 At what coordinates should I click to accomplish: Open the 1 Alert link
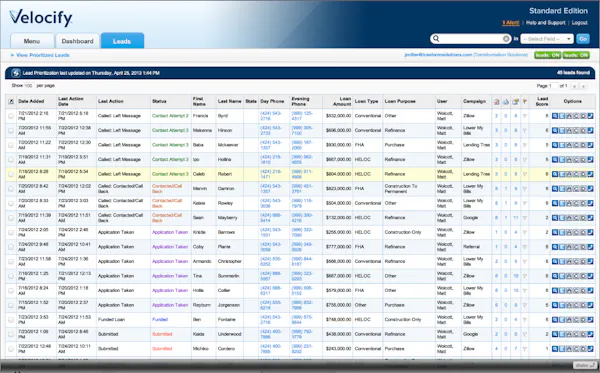pos(511,23)
